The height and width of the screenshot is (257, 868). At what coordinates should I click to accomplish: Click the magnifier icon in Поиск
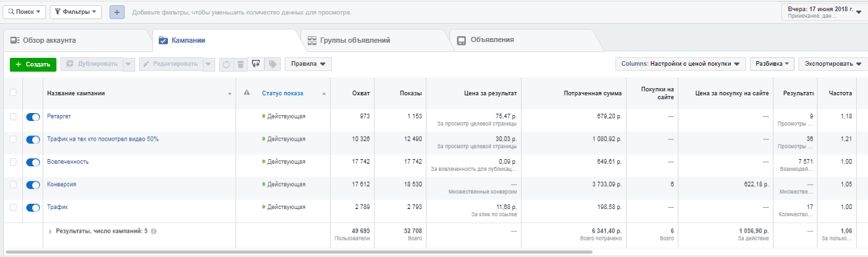[10, 12]
